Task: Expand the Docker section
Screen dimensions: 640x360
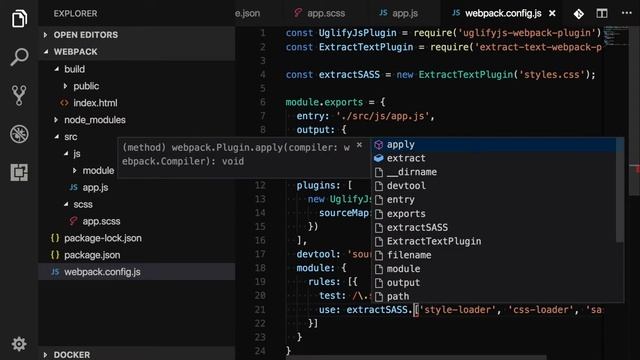Action: [x=137, y=354]
